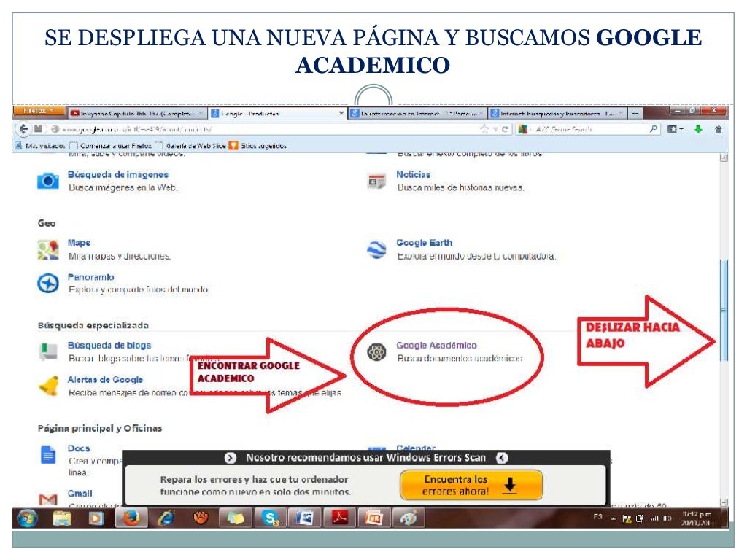Image resolution: width=747 pixels, height=560 pixels.
Task: Click the taskbar clock
Action: click(x=697, y=518)
